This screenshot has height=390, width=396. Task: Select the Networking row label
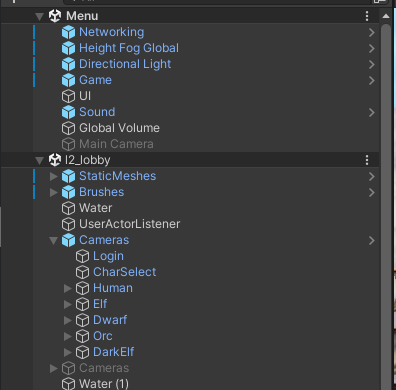pos(112,32)
